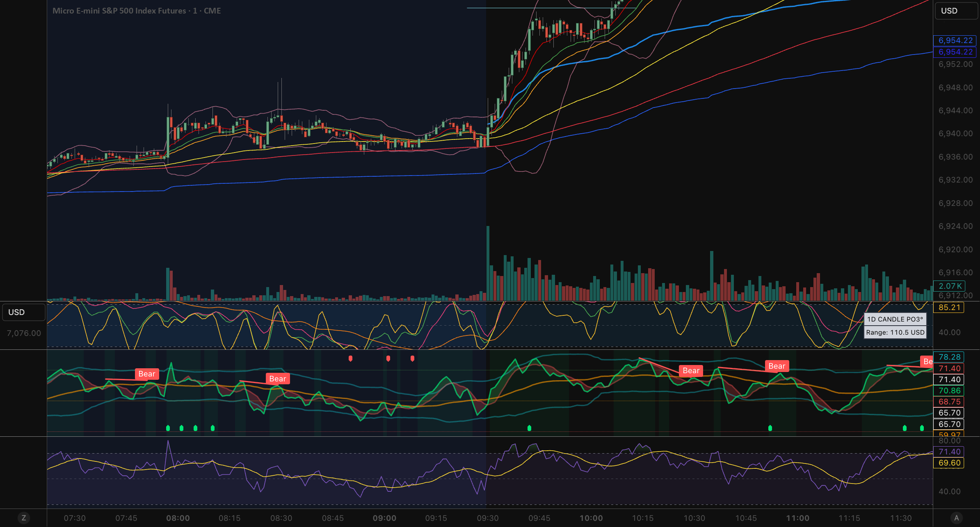Click the 1D CANDLE PO3° label
The image size is (980, 527).
pyautogui.click(x=895, y=319)
